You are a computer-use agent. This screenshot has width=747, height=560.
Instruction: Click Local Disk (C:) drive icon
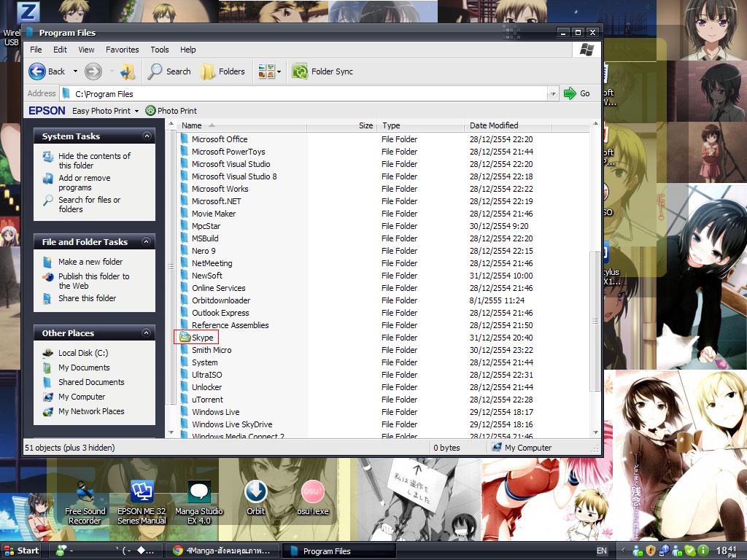point(47,353)
